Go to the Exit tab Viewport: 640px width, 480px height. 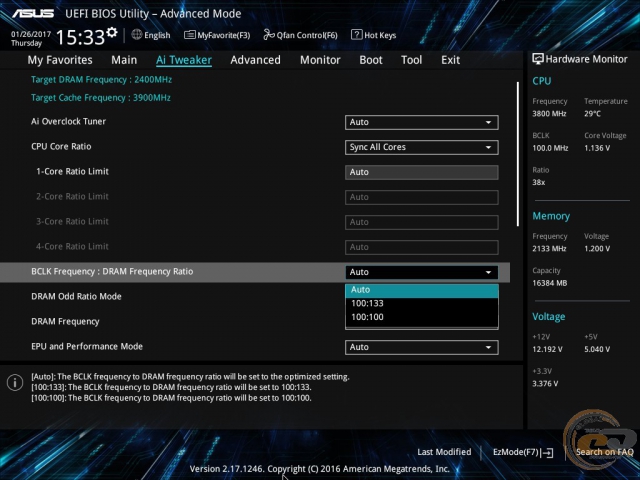pyautogui.click(x=451, y=60)
